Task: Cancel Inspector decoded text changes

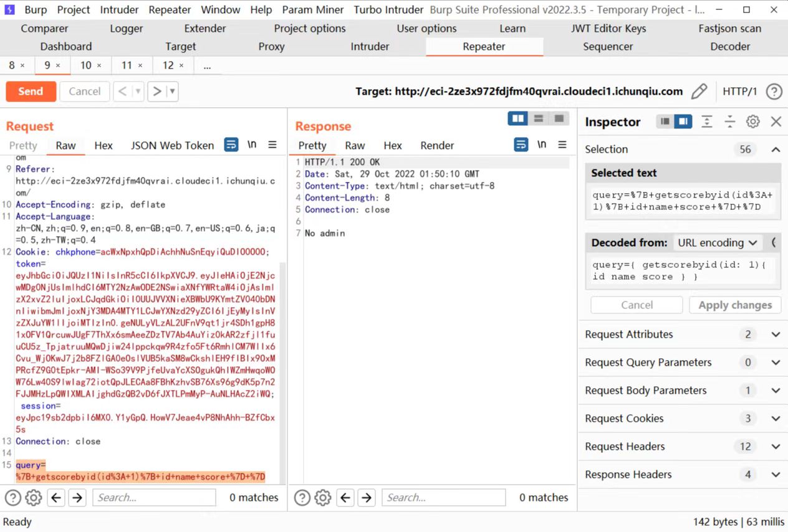Action: point(637,305)
